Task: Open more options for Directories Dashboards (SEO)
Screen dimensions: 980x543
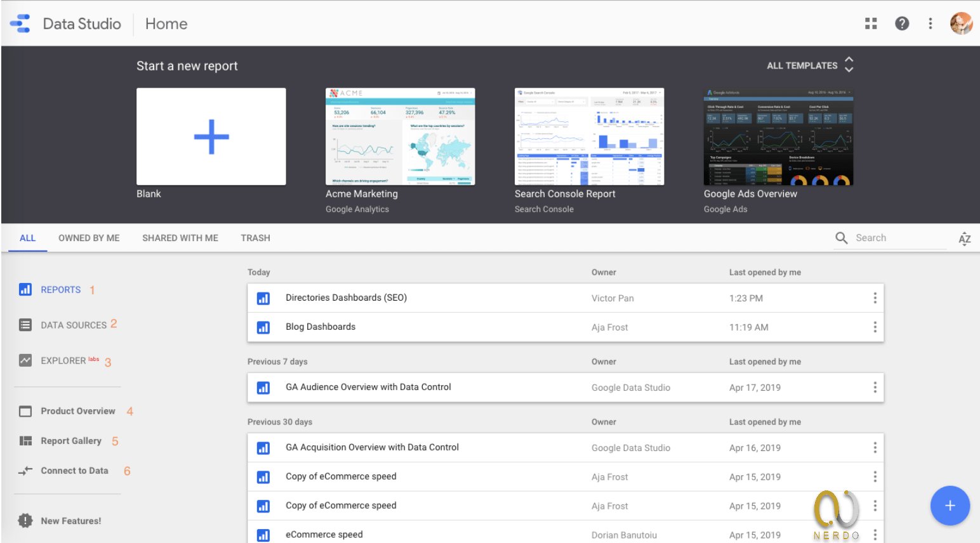Action: point(875,298)
